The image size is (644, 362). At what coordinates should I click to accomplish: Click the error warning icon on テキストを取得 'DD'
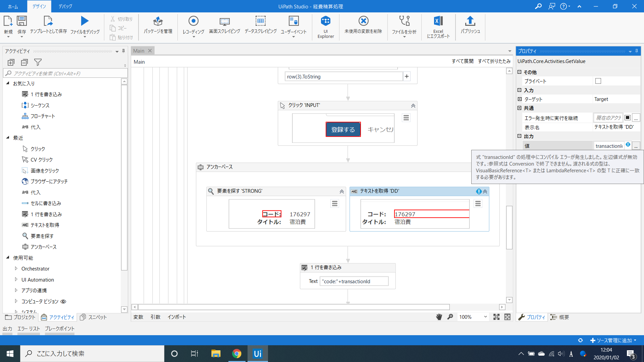tap(479, 191)
